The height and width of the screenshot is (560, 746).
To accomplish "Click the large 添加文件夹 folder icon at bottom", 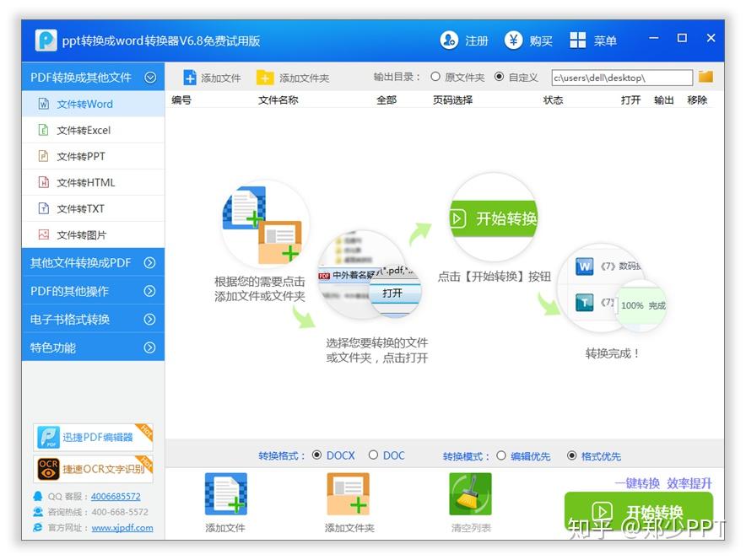I will click(349, 494).
